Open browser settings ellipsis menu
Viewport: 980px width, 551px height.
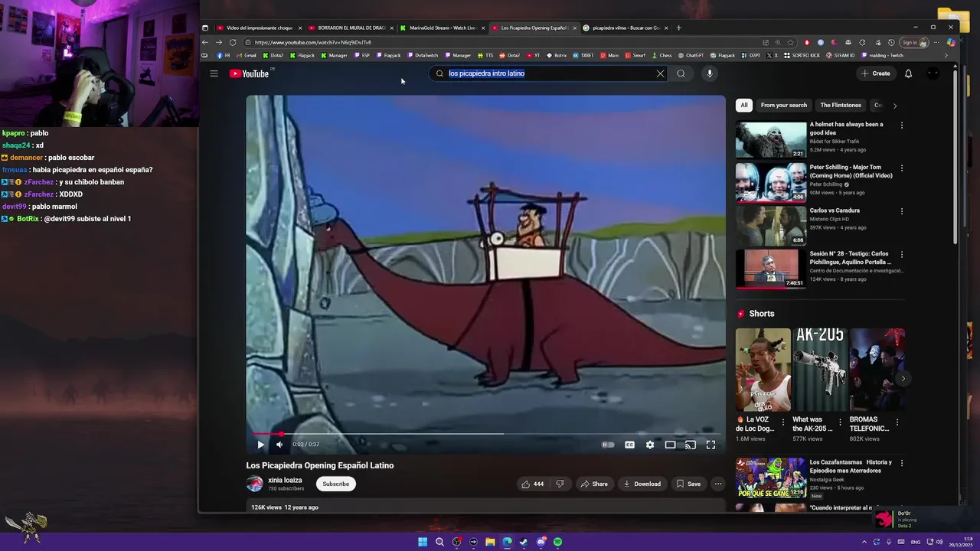click(x=936, y=42)
